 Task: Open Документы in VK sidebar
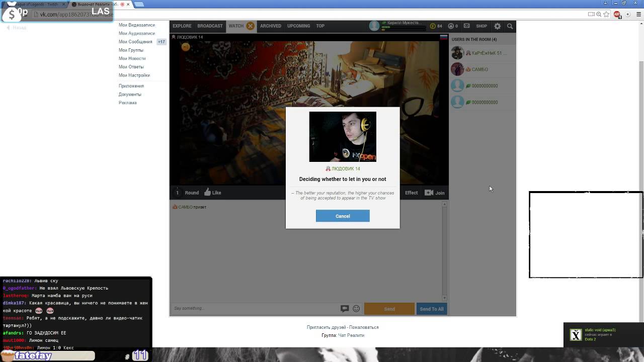[130, 95]
